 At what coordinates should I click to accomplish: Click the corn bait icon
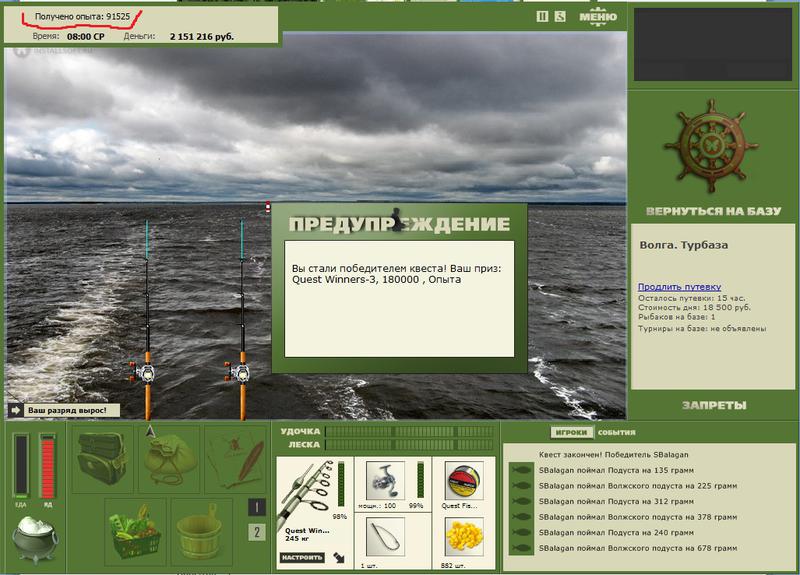point(464,537)
